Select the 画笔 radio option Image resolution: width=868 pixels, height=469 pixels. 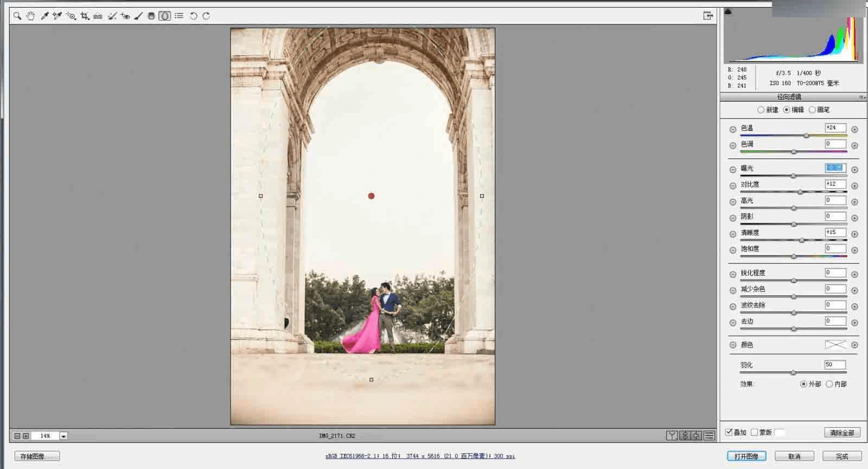tap(812, 110)
